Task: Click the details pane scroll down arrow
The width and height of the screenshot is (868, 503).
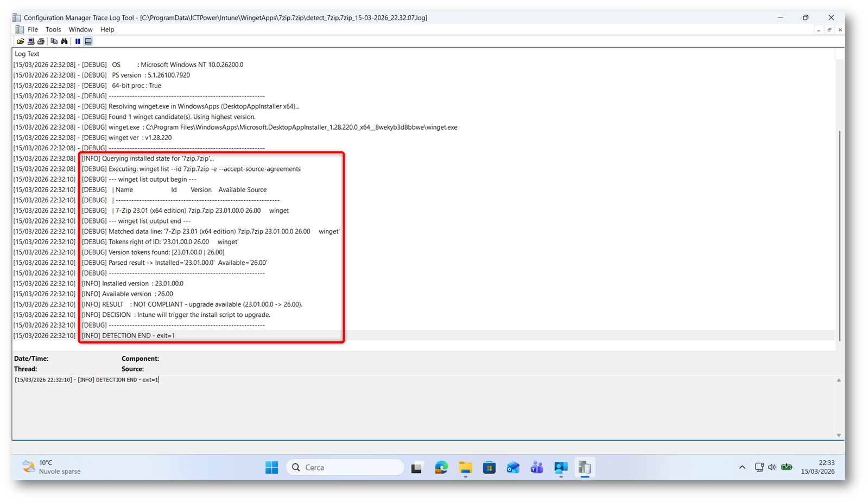Action: [839, 435]
